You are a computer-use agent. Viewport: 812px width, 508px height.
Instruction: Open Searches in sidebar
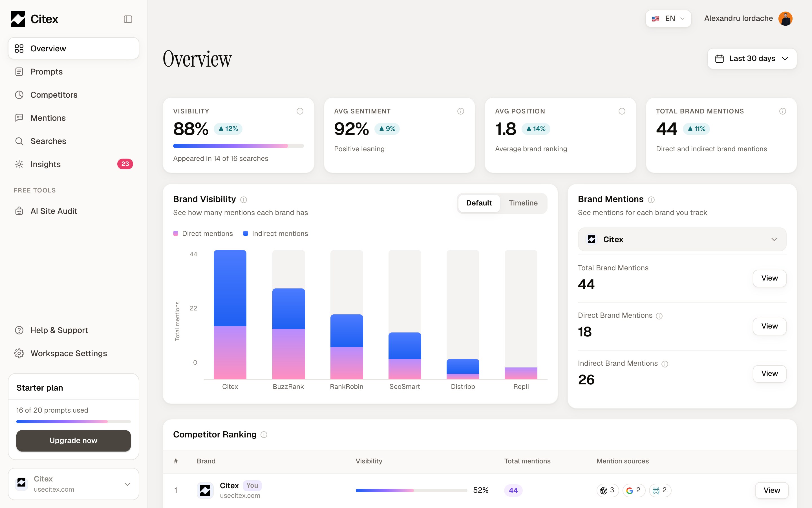(74, 141)
